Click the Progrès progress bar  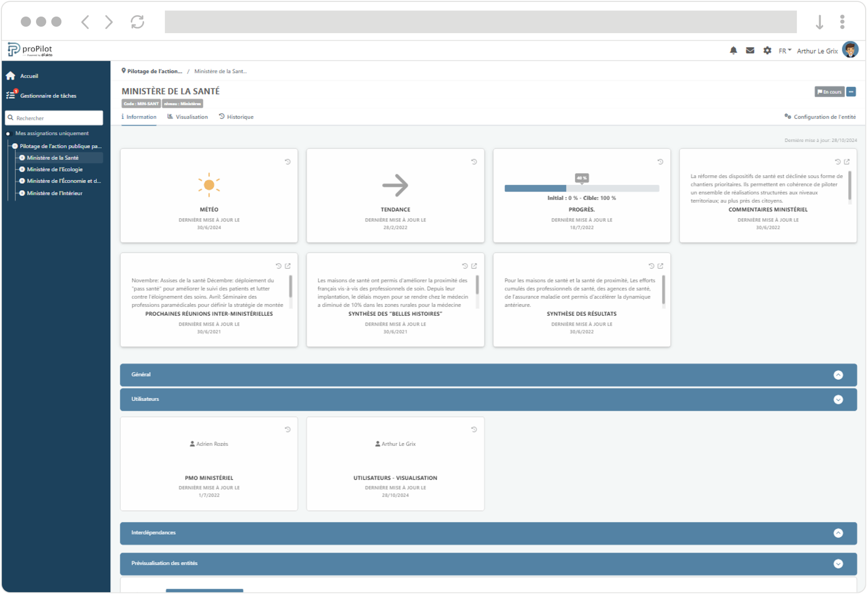point(582,189)
